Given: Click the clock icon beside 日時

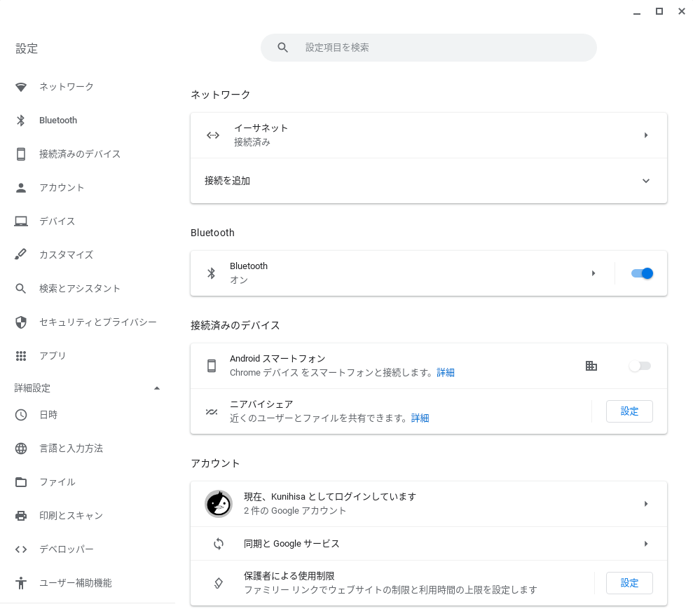Looking at the screenshot, I should [x=21, y=415].
